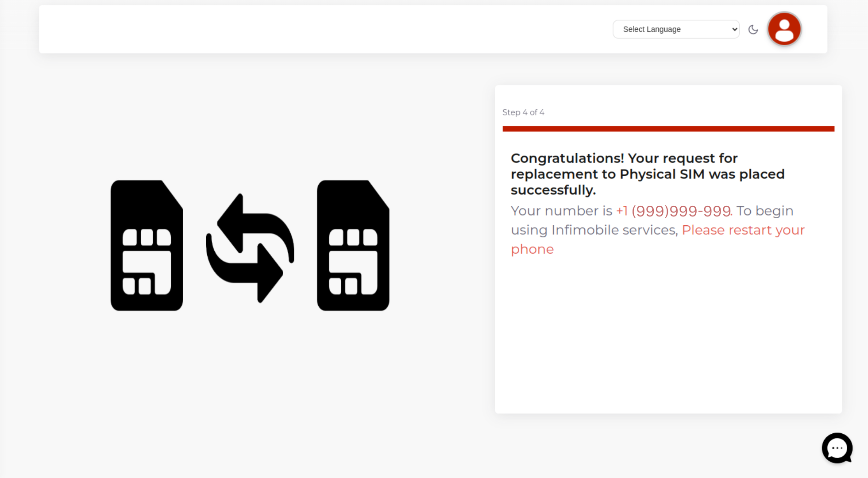This screenshot has height=478, width=868.
Task: Click the "Your number is" text
Action: pyautogui.click(x=561, y=211)
